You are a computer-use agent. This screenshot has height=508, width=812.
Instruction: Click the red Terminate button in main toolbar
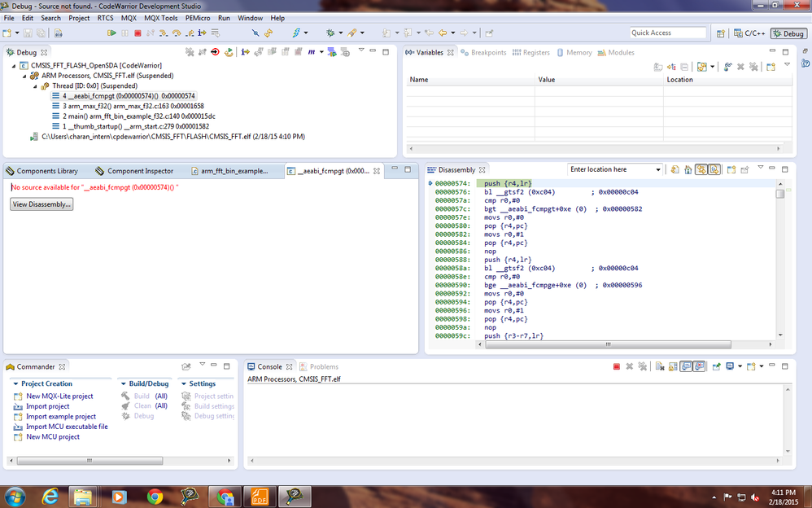[138, 33]
